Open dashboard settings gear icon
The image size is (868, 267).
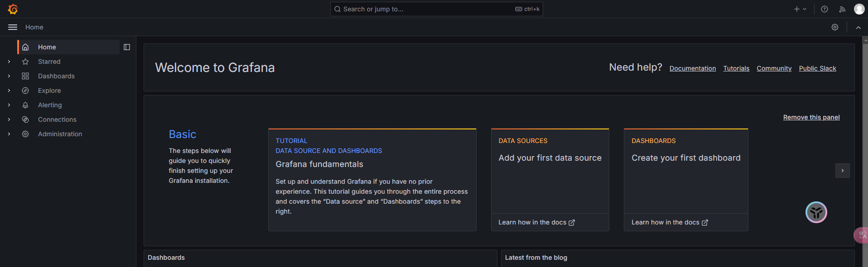(835, 27)
